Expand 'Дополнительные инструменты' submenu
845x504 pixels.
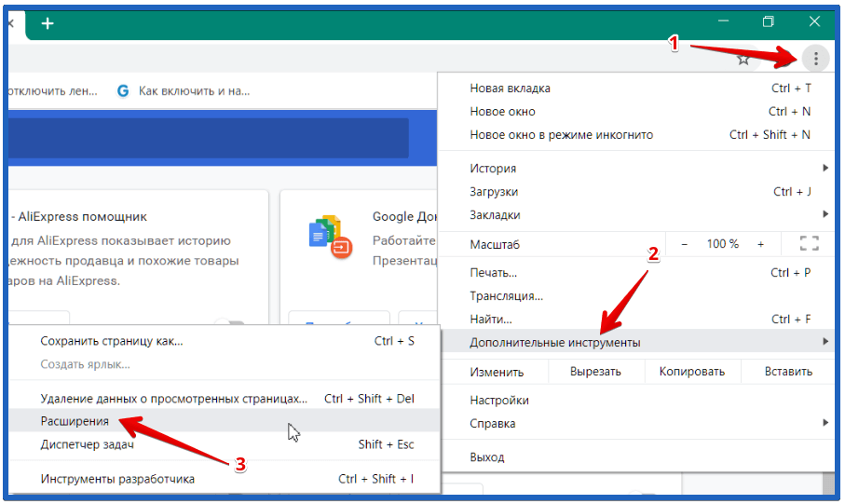pos(638,342)
